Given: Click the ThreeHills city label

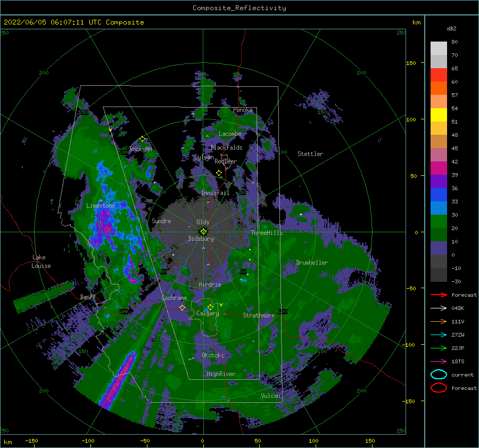Looking at the screenshot, I should 267,233.
